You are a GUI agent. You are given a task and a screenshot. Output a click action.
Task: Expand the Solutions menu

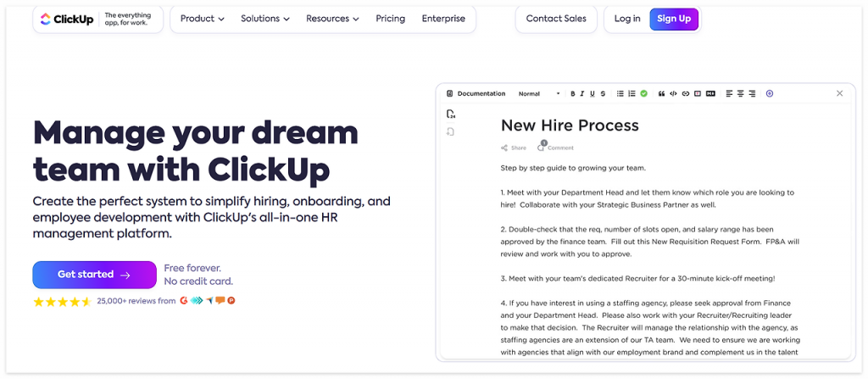coord(265,19)
